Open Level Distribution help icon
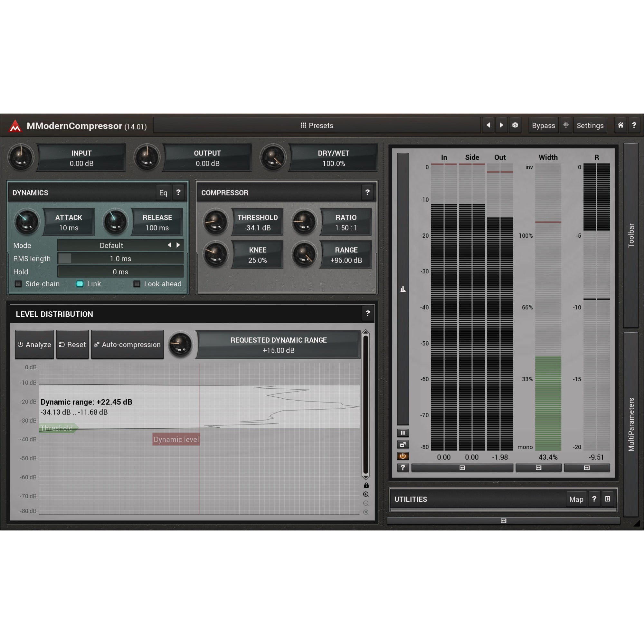644x644 pixels. [x=368, y=313]
